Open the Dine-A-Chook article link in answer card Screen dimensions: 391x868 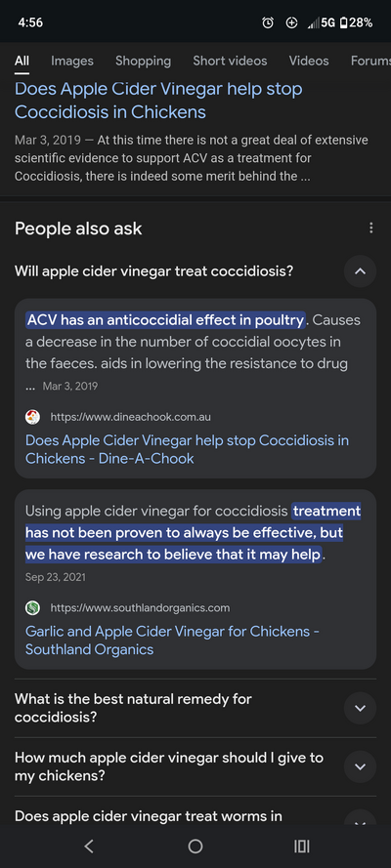[188, 449]
